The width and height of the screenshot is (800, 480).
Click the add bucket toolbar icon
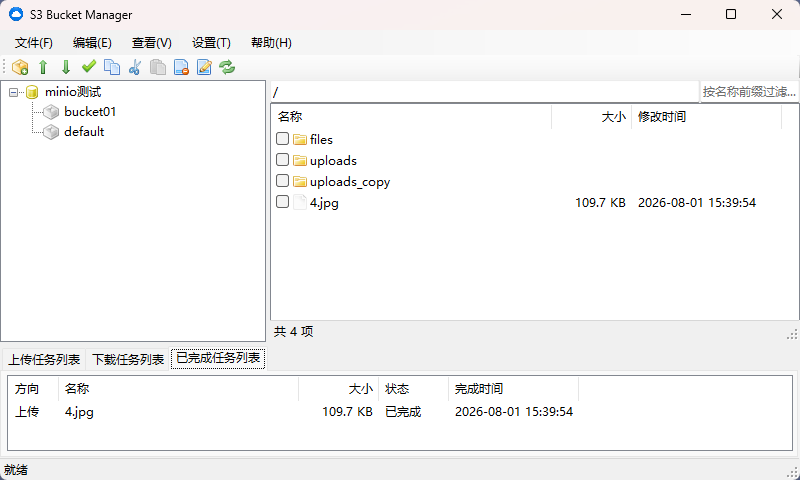point(20,67)
